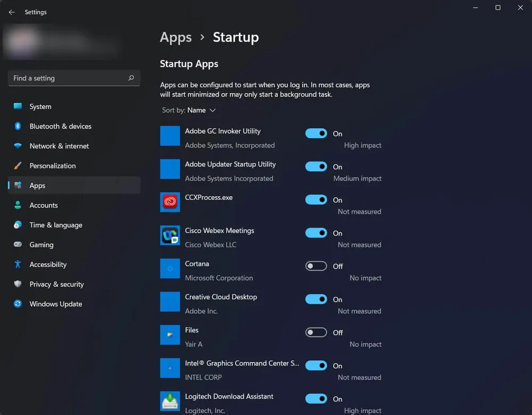The width and height of the screenshot is (532, 415).
Task: Click the Intel Graphics Command Center icon
Action: (x=170, y=368)
